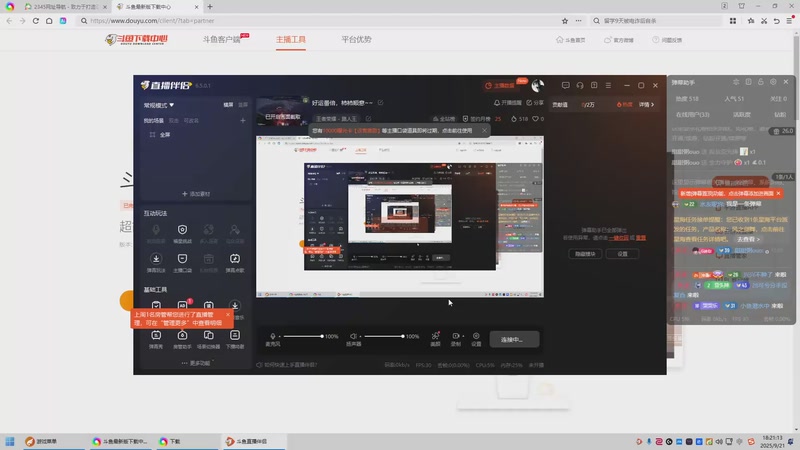This screenshot has height=450, width=800.
Task: Open the shield challenge icon under 互动玩法
Action: coord(182,230)
